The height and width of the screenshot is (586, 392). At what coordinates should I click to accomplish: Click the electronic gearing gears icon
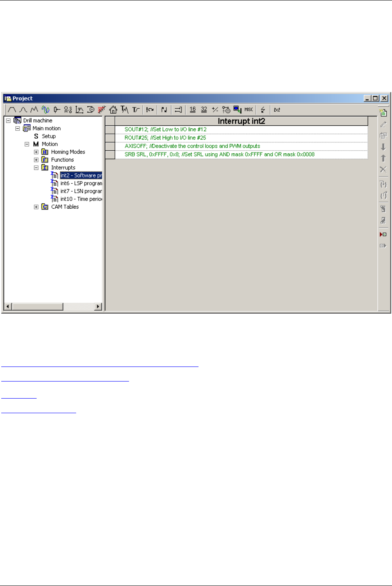(x=68, y=110)
